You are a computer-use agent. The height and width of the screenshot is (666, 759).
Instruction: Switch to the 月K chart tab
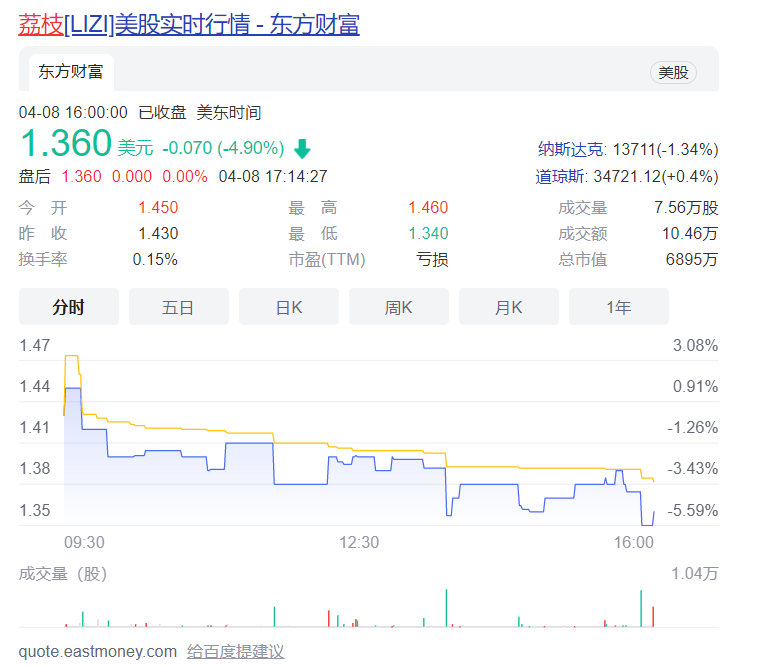tap(509, 307)
